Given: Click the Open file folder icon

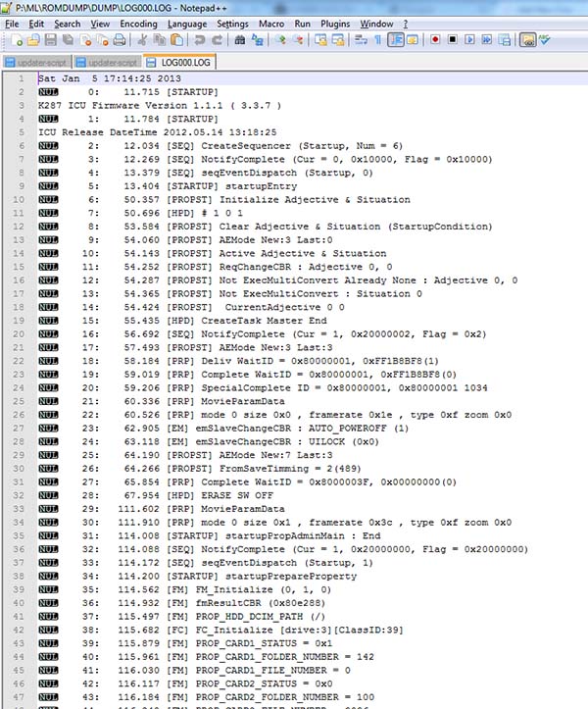Looking at the screenshot, I should pos(32,40).
